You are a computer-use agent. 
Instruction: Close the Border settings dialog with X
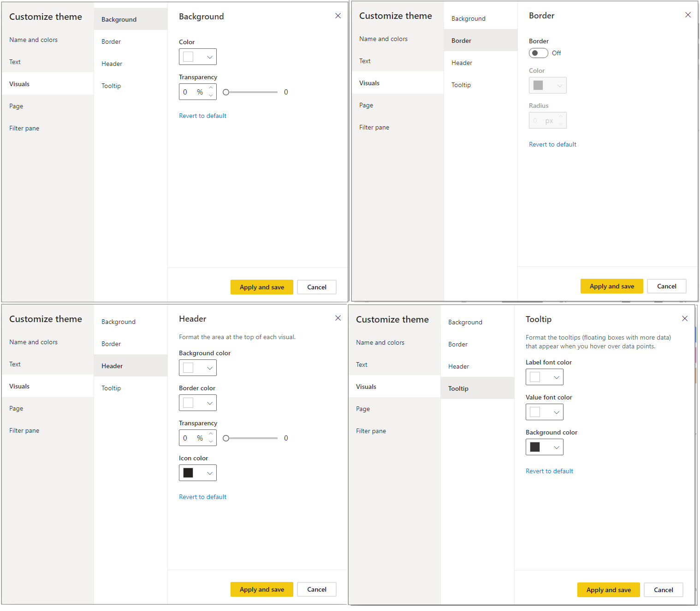coord(688,15)
